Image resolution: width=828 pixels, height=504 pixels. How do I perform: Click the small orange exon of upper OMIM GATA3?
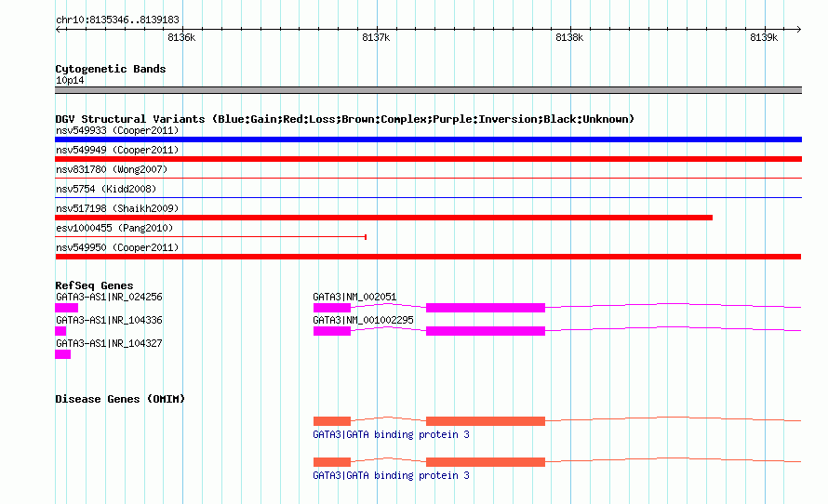click(x=331, y=421)
